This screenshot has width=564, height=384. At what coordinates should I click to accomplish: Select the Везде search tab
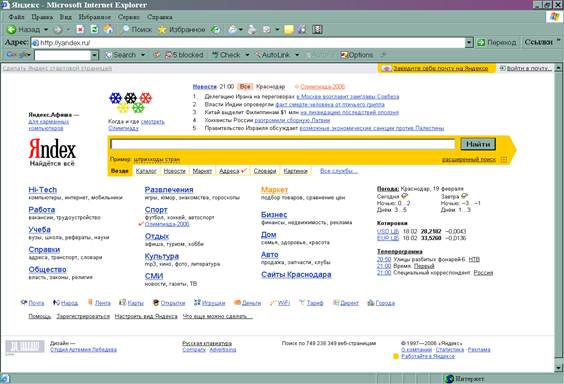[x=119, y=171]
